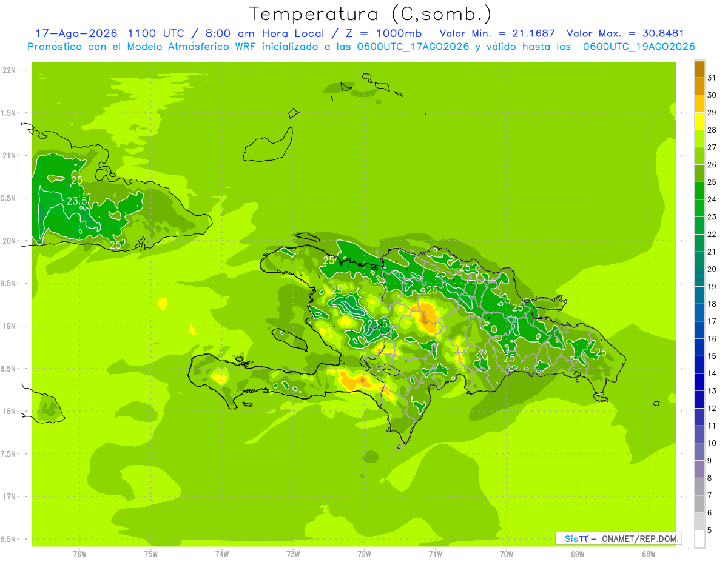Image resolution: width=728 pixels, height=562 pixels.
Task: Click the Valor Min. = 21.1687 text
Action: [497, 33]
